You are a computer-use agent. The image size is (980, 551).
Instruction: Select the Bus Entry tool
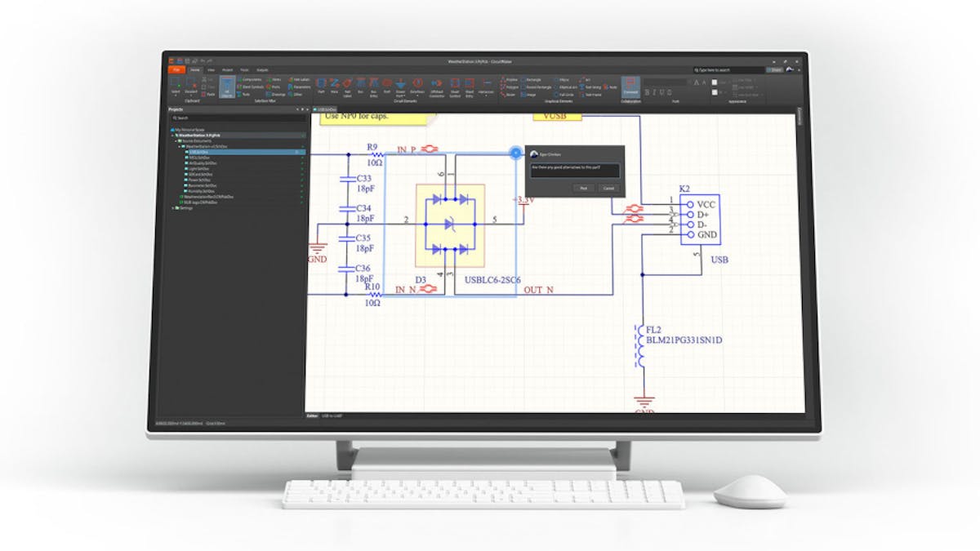373,86
